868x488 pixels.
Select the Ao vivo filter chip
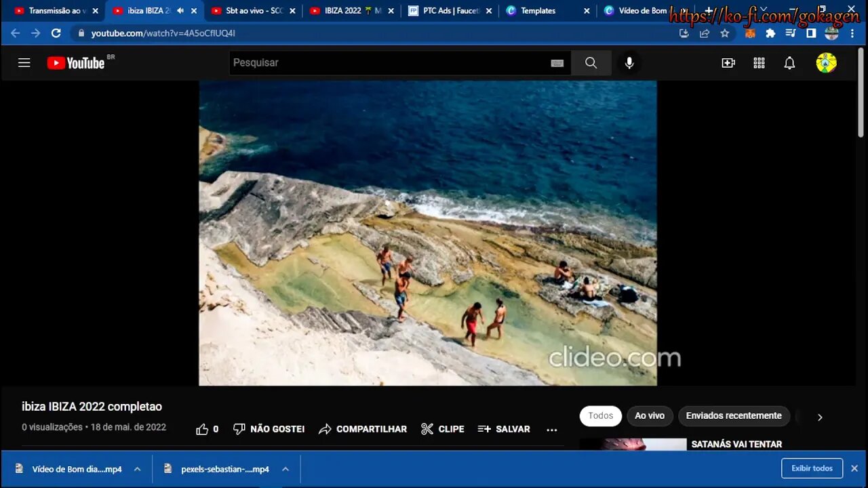coord(650,416)
